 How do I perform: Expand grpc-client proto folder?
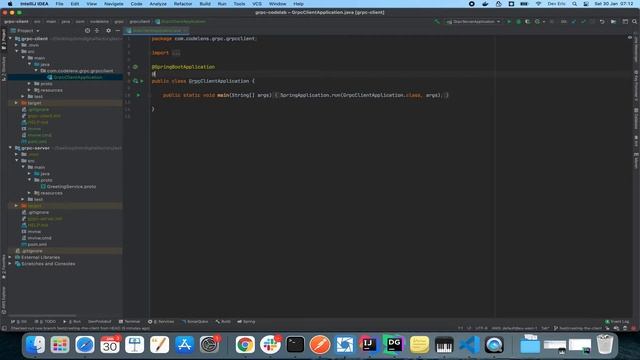click(x=29, y=84)
